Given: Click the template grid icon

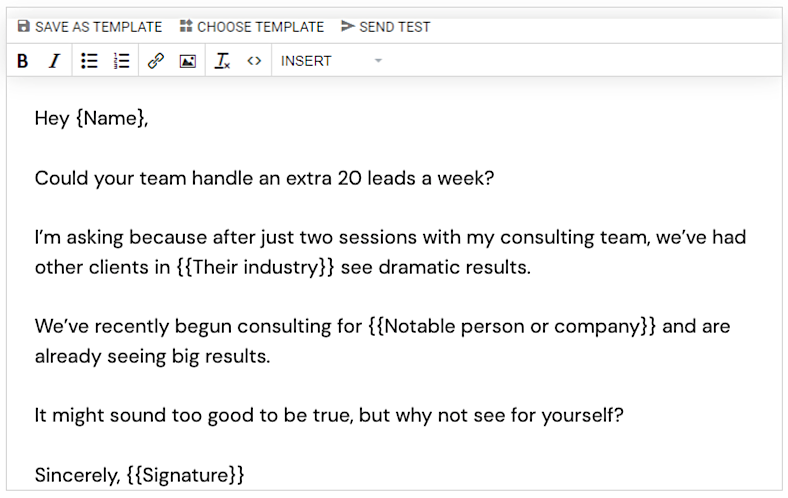Looking at the screenshot, I should click(x=186, y=26).
